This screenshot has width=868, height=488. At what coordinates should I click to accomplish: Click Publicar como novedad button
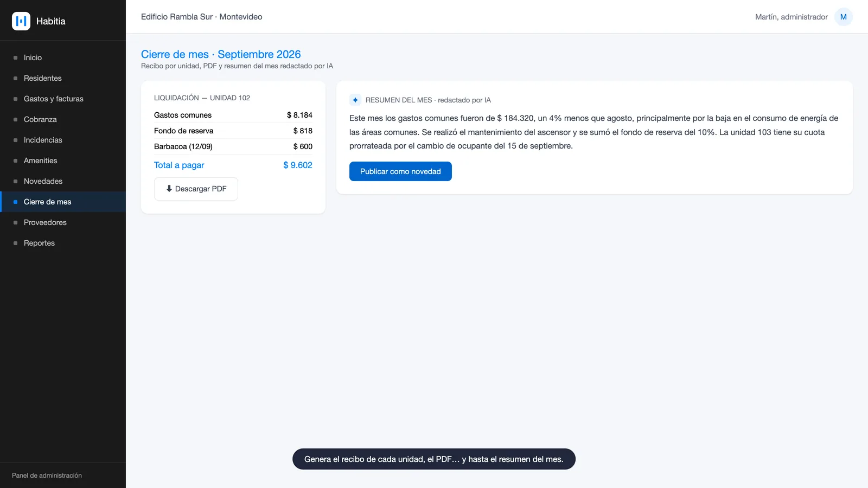click(x=400, y=171)
